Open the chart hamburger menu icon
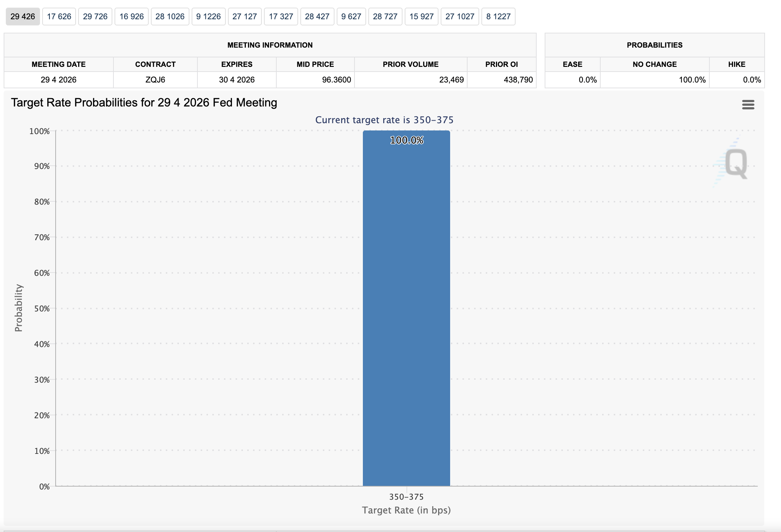The width and height of the screenshot is (781, 532). click(x=748, y=105)
